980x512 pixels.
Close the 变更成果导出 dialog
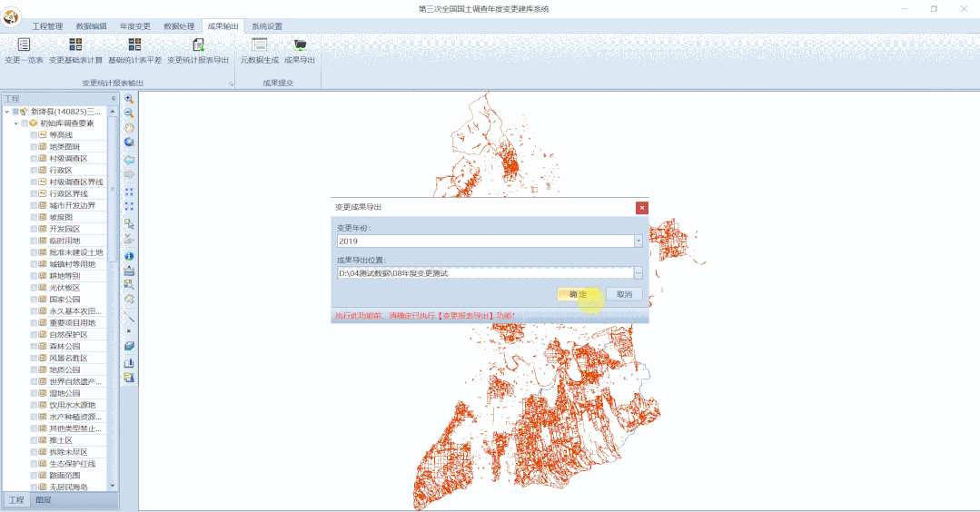pyautogui.click(x=642, y=208)
